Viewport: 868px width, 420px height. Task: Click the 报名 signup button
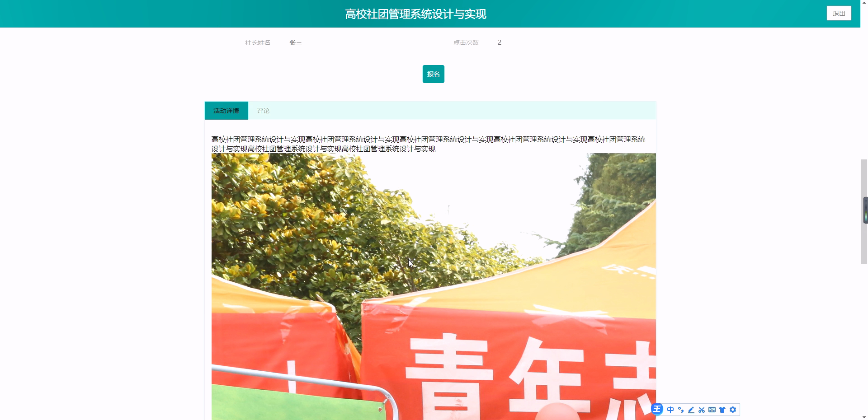click(x=433, y=74)
